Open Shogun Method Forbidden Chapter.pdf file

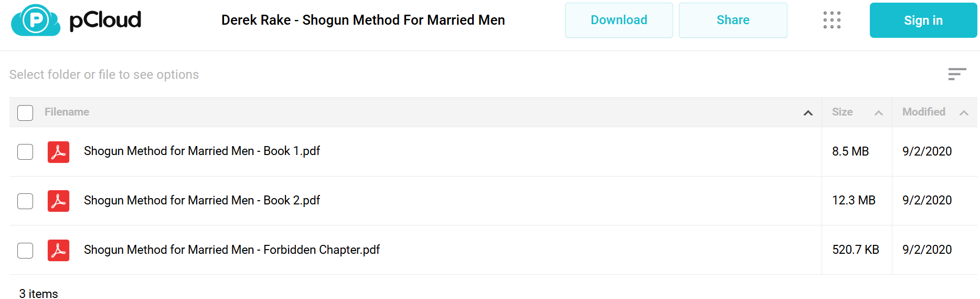(232, 250)
